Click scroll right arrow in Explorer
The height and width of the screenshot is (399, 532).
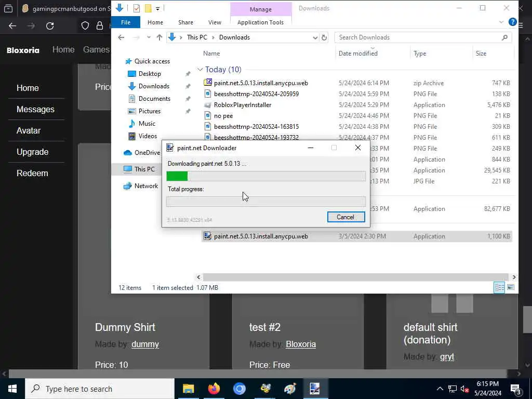click(514, 277)
